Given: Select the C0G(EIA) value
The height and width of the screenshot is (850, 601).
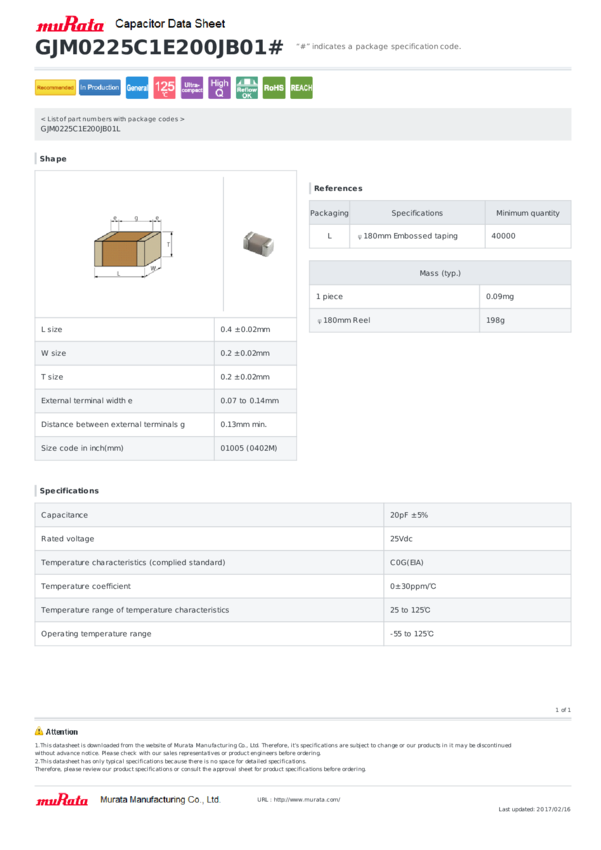Looking at the screenshot, I should [407, 563].
